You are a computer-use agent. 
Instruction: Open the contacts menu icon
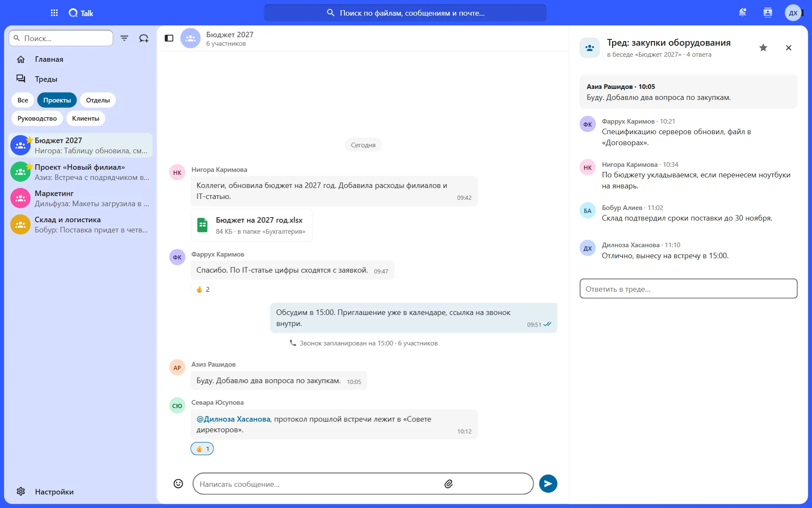768,13
